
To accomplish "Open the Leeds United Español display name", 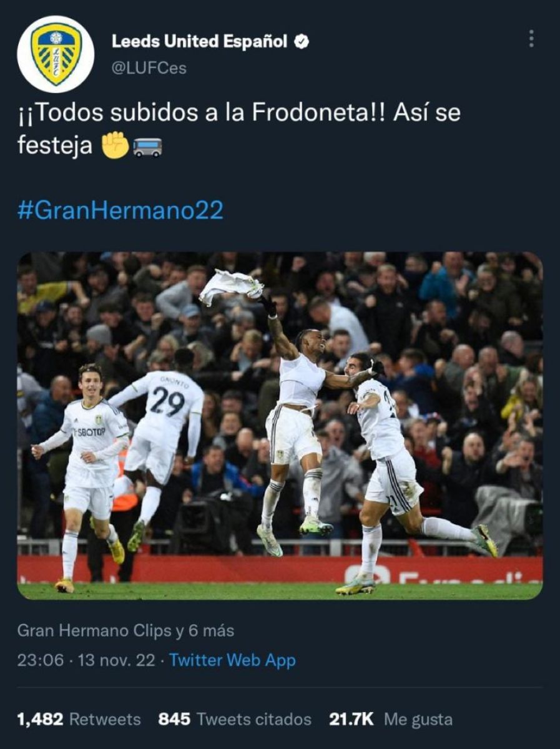I will tap(200, 42).
